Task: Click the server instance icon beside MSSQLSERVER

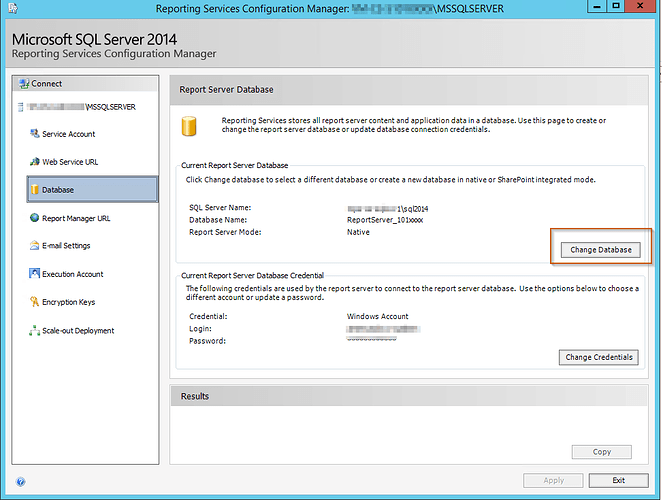Action: (x=20, y=107)
